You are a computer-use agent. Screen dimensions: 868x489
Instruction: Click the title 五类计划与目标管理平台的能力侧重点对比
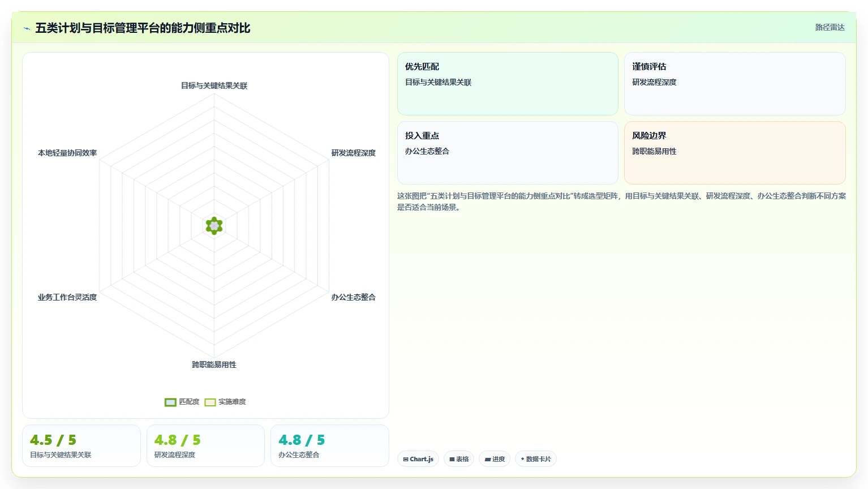[x=143, y=28]
